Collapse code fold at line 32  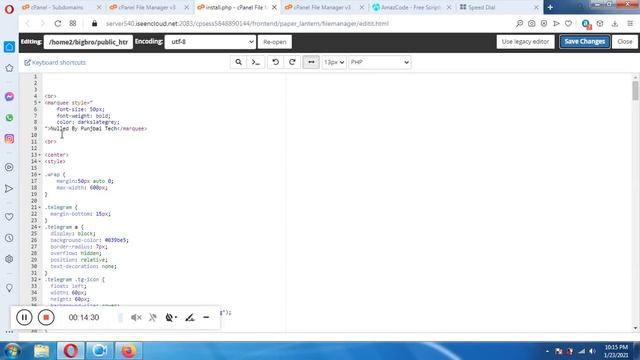(40, 280)
